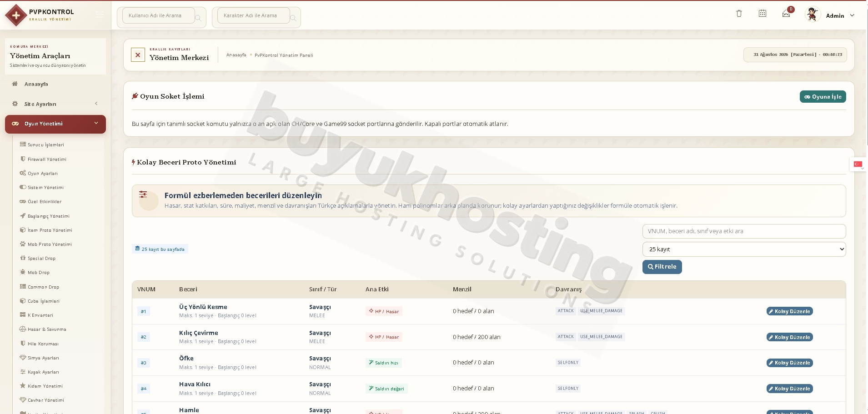Screen dimensions: 868x414
Task: Click the Hile Koruması shield icon
Action: 23,344
